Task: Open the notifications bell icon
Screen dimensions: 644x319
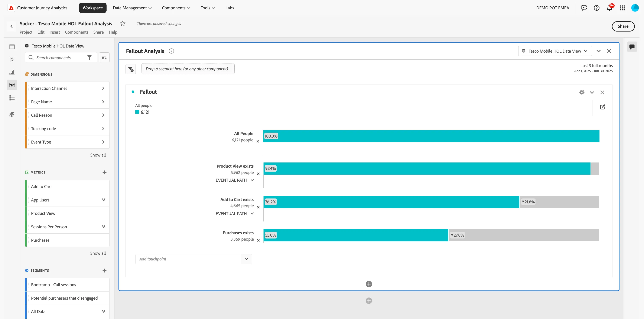Action: [x=609, y=8]
